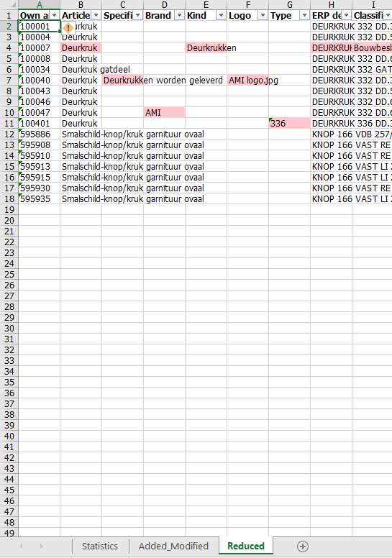Select cell with article number 595886
This screenshot has height=558, width=392.
click(39, 134)
